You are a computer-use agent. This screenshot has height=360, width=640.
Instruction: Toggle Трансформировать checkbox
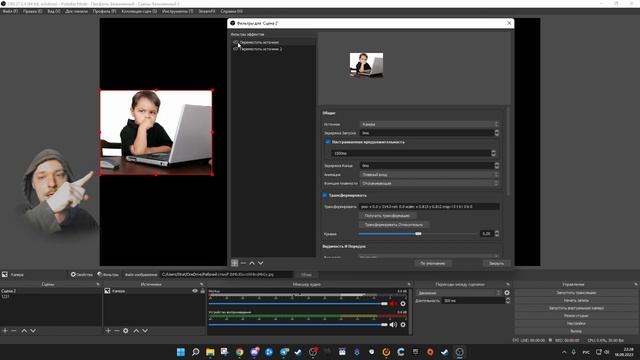coord(324,196)
